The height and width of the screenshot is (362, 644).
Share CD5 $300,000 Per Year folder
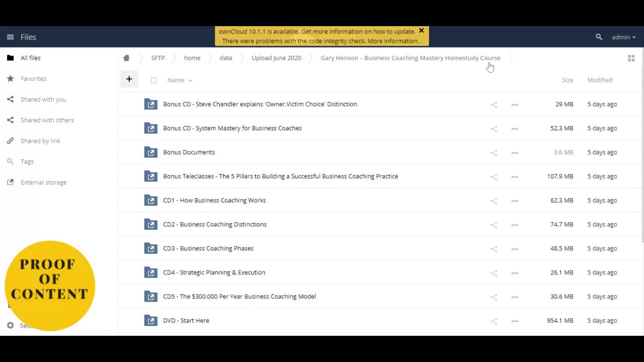click(x=494, y=297)
